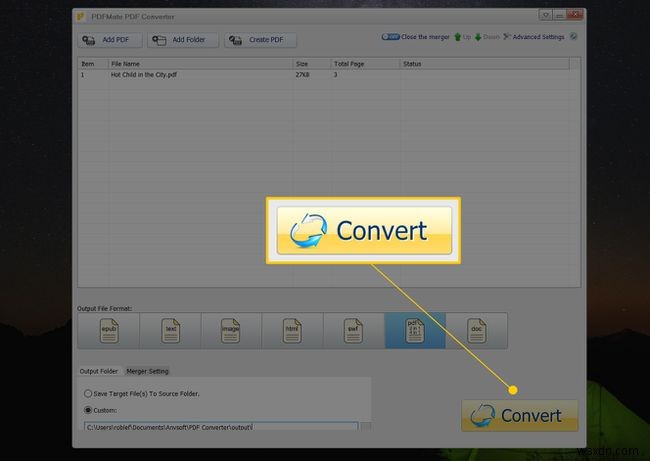Select html output format icon
This screenshot has width=650, height=461.
tap(292, 331)
